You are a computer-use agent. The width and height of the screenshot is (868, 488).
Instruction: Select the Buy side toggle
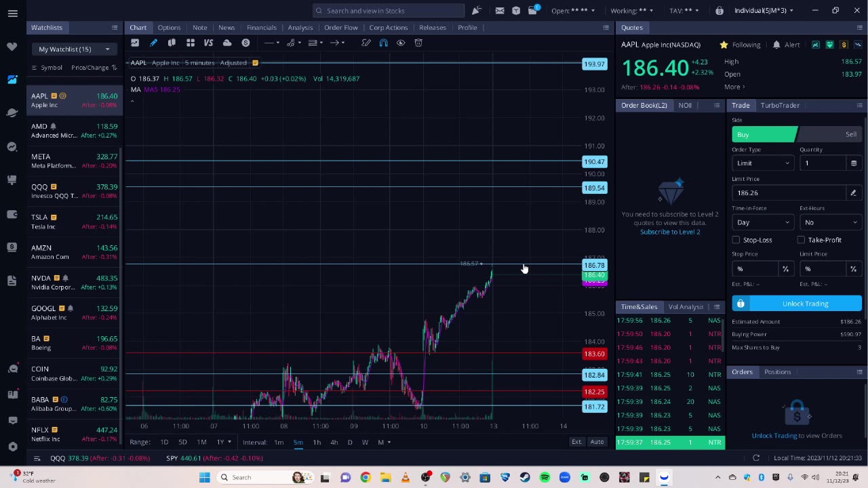tap(764, 134)
